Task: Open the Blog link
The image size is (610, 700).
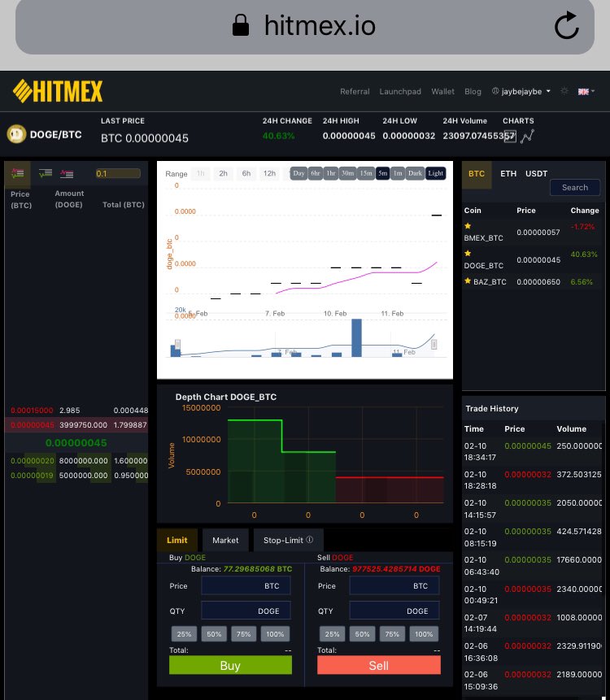Action: 473,92
